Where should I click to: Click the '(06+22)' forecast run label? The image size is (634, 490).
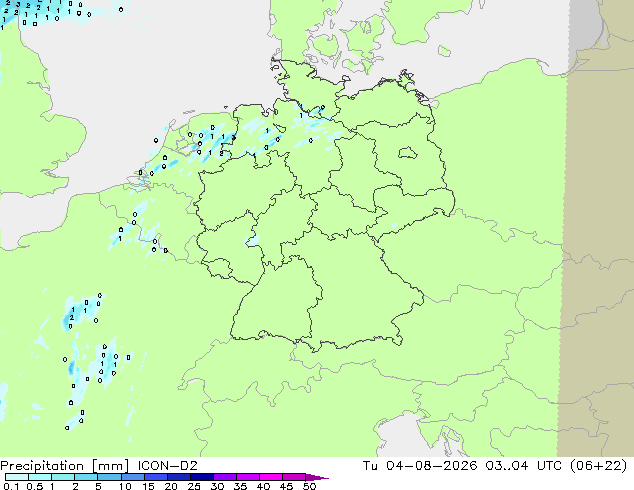pos(598,466)
